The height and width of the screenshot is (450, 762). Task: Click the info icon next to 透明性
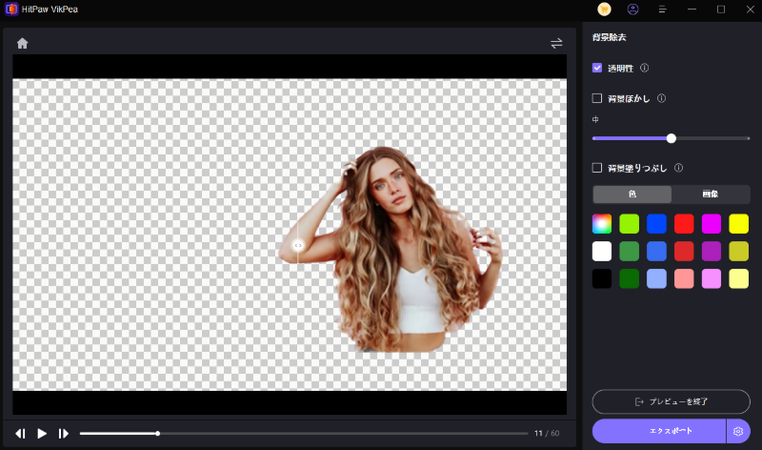pos(644,68)
